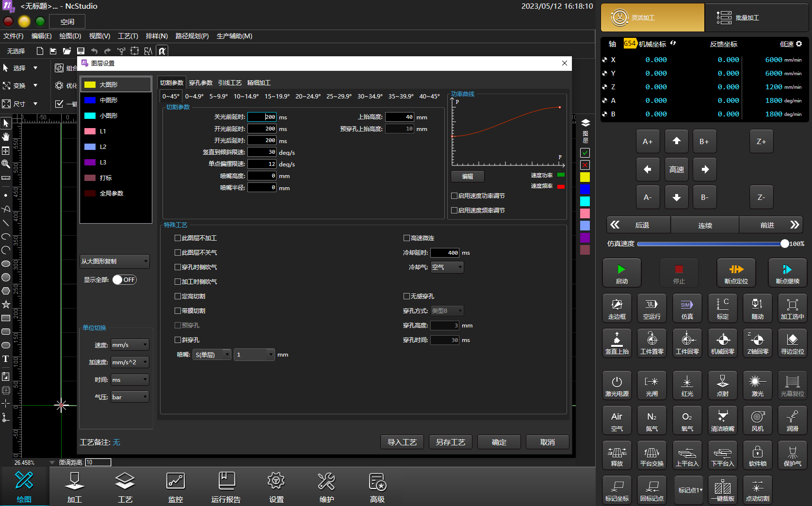The height and width of the screenshot is (506, 812).
Task: Switch to the 穿孔参数 tab
Action: 201,83
